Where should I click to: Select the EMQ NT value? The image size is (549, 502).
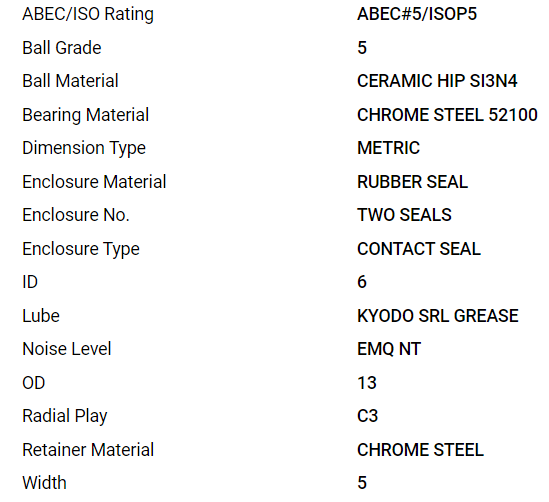[x=389, y=349]
